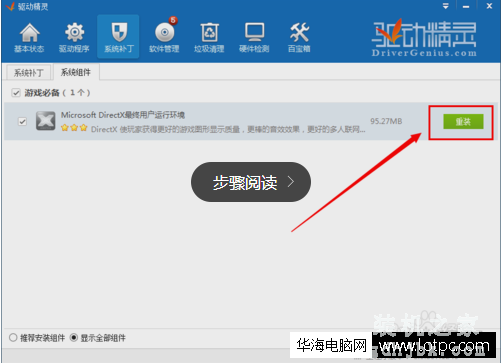
Task: Click the DirectX X-shaped component icon
Action: point(46,121)
